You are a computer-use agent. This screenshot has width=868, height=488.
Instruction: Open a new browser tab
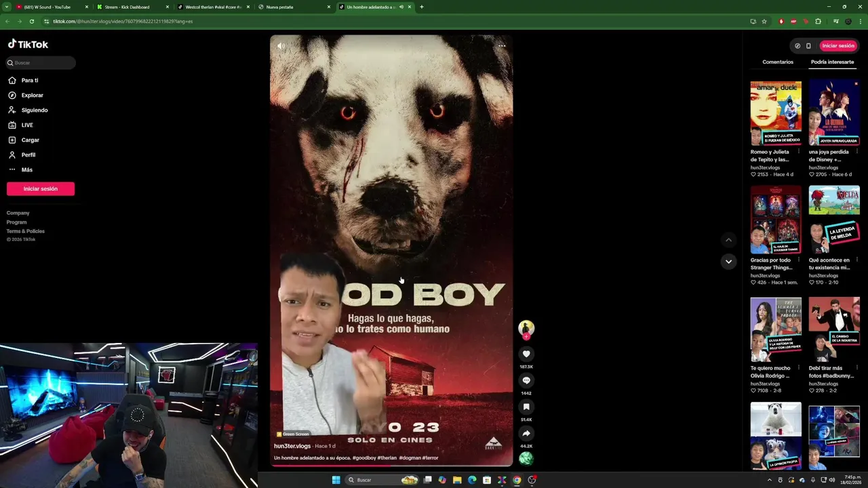[422, 7]
